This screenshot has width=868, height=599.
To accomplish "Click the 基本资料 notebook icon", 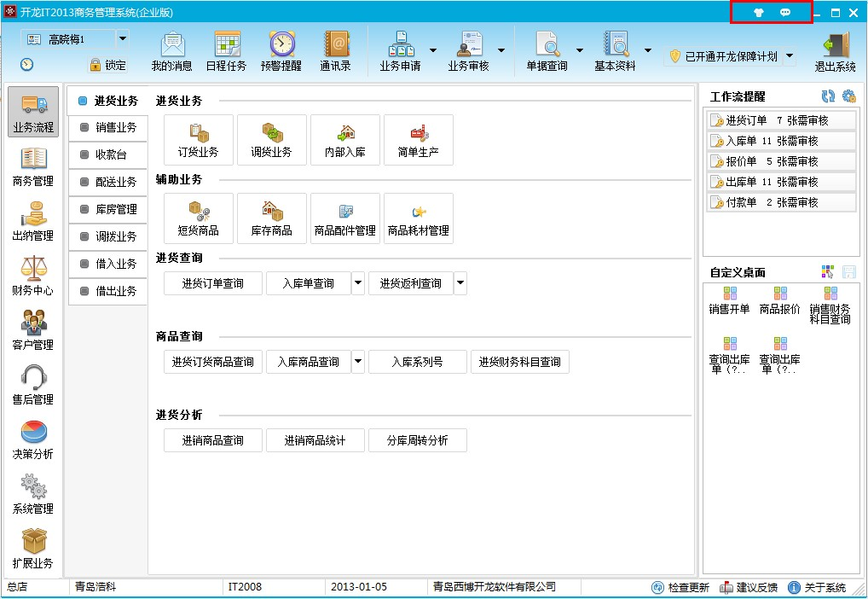I will [x=615, y=51].
